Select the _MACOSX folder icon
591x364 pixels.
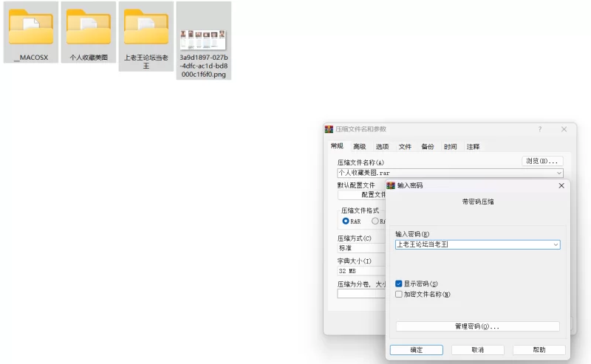[31, 27]
